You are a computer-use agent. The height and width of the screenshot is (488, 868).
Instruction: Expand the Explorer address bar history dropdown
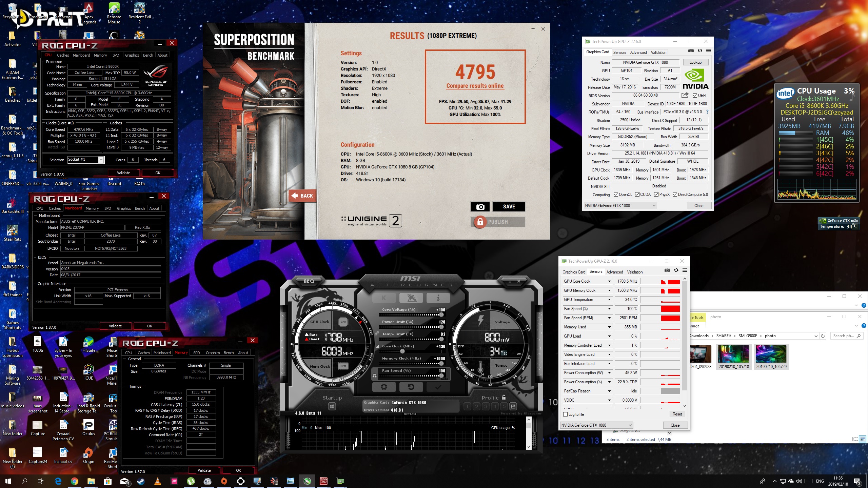click(816, 336)
